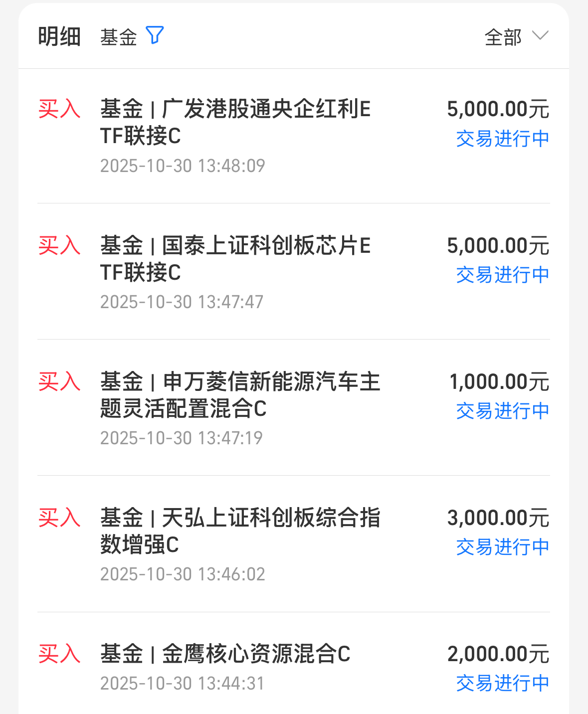Screen dimensions: 588x714
Task: Select the 基金 filter label
Action: click(119, 37)
